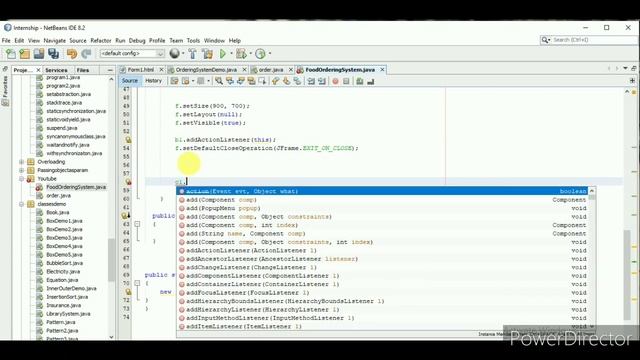Click the New File toolbar icon
The height and width of the screenshot is (360, 640).
[x=11, y=53]
